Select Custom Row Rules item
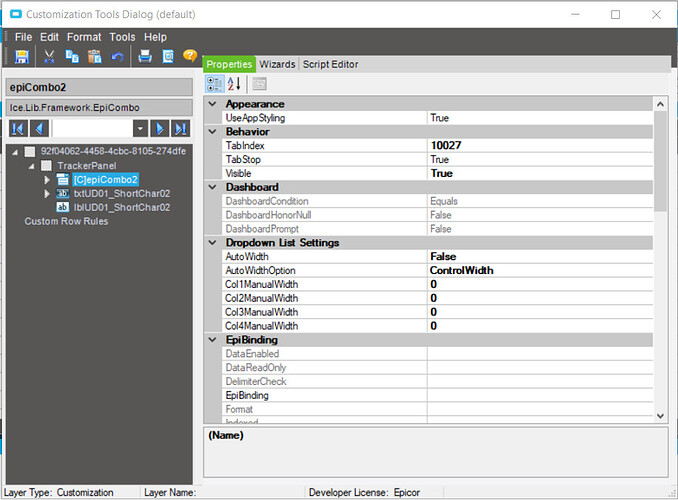The width and height of the screenshot is (678, 500). tap(66, 221)
